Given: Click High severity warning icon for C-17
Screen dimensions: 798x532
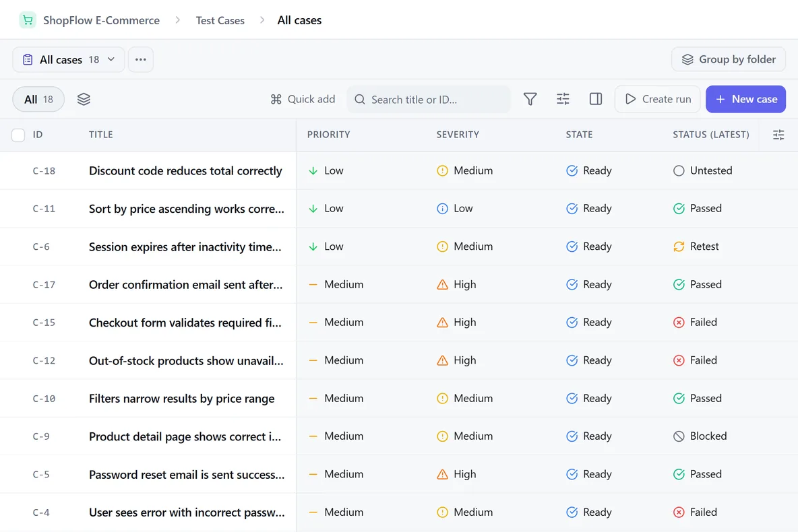Looking at the screenshot, I should click(442, 285).
